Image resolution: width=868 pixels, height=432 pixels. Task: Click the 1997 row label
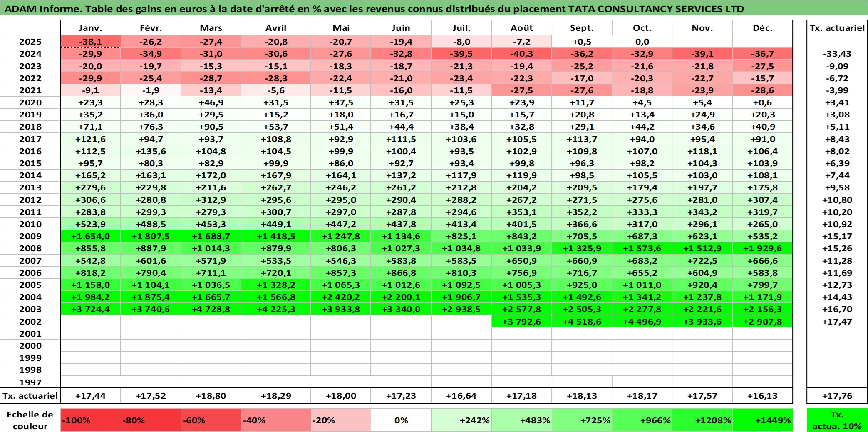[30, 382]
